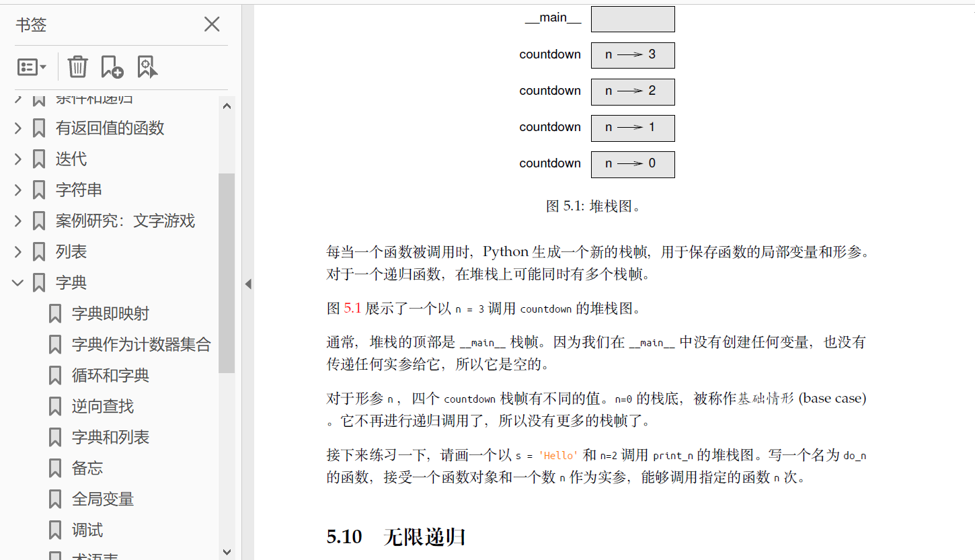The width and height of the screenshot is (975, 560).
Task: Open bookmark 案例研究：文字游戏
Action: click(x=125, y=221)
